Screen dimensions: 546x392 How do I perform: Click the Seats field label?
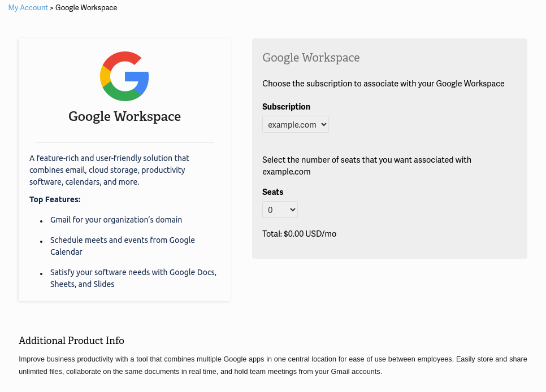click(x=272, y=192)
